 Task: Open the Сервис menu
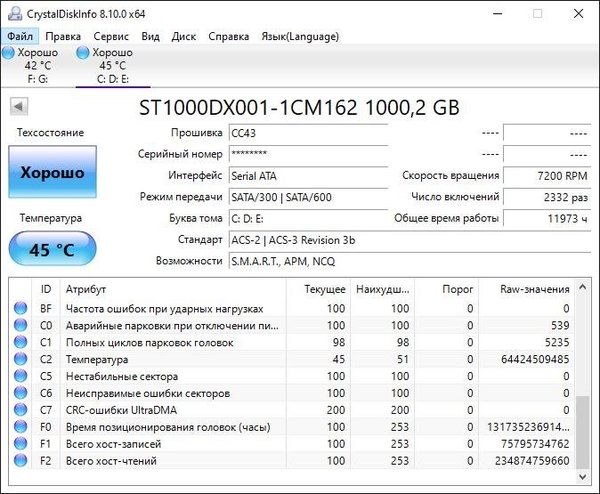point(111,36)
